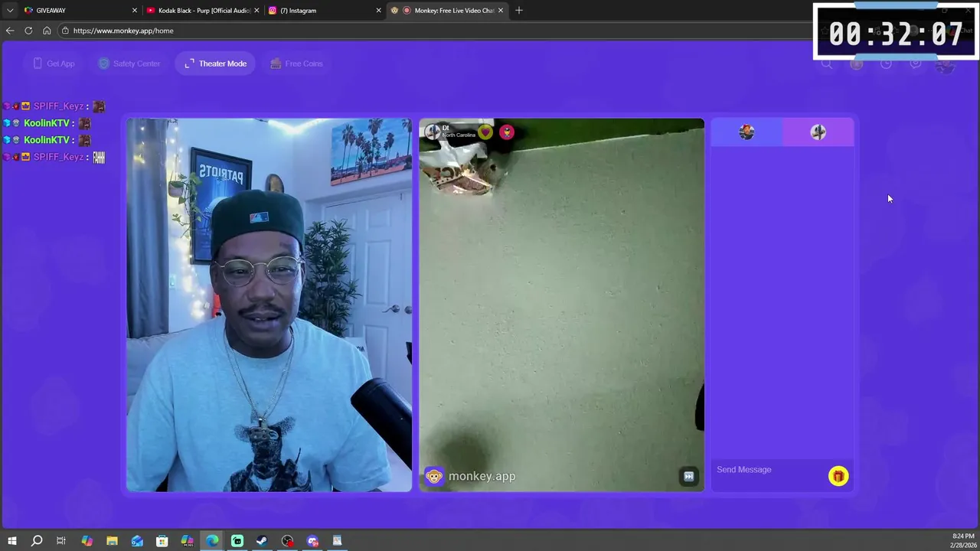Open Microsoft Store from the taskbar
Image resolution: width=980 pixels, height=551 pixels.
pos(162,541)
